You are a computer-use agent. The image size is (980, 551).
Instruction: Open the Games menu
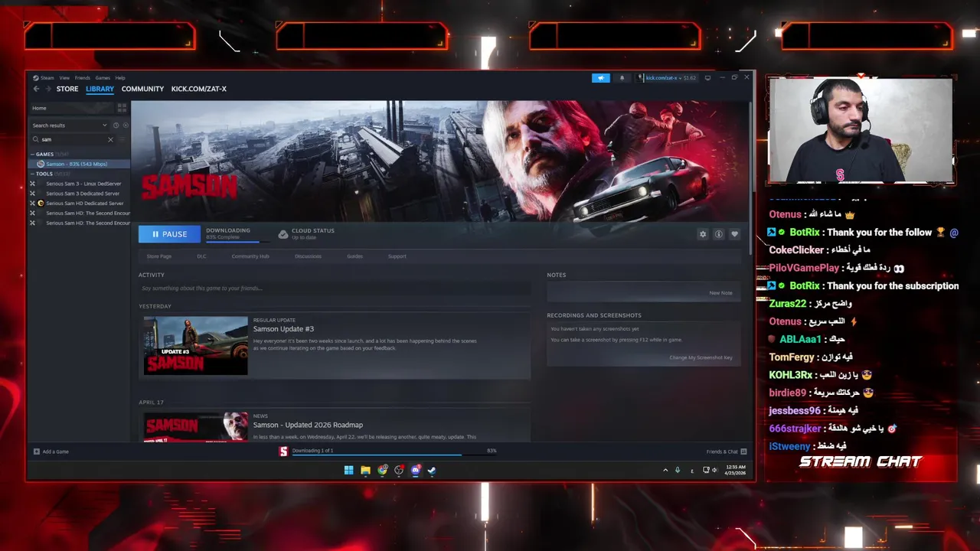coord(103,77)
